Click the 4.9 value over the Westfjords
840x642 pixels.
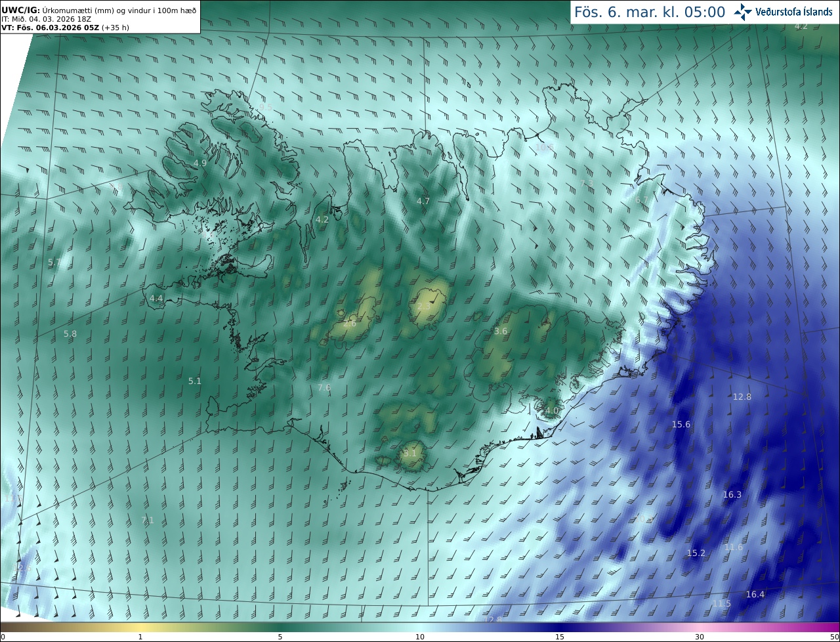point(200,163)
